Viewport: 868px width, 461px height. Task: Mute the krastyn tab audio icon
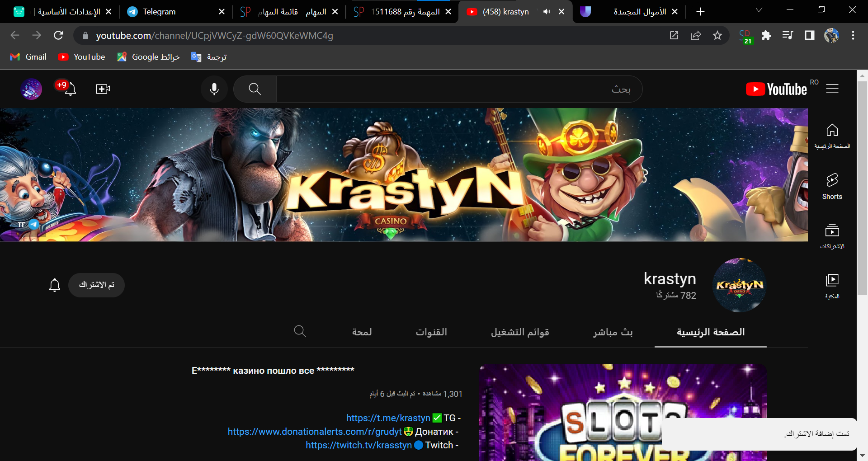(547, 12)
